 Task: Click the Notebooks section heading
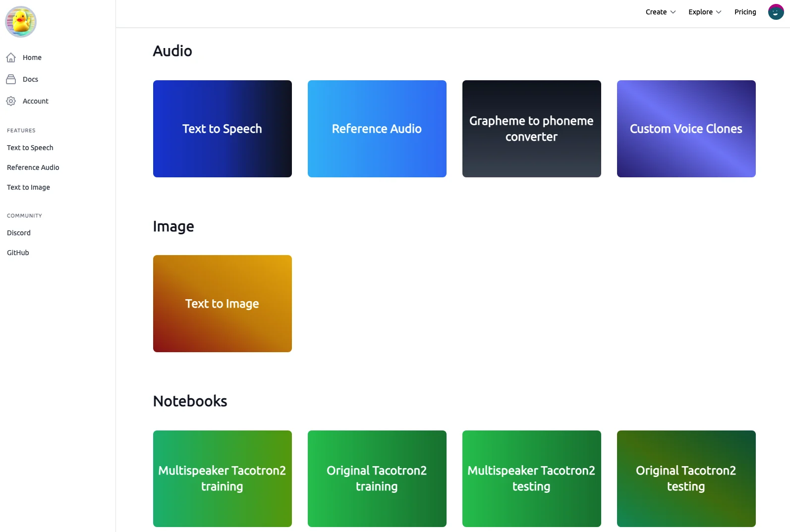(x=190, y=401)
